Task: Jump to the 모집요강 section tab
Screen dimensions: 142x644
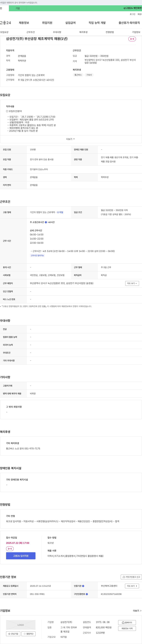Action: point(4,32)
